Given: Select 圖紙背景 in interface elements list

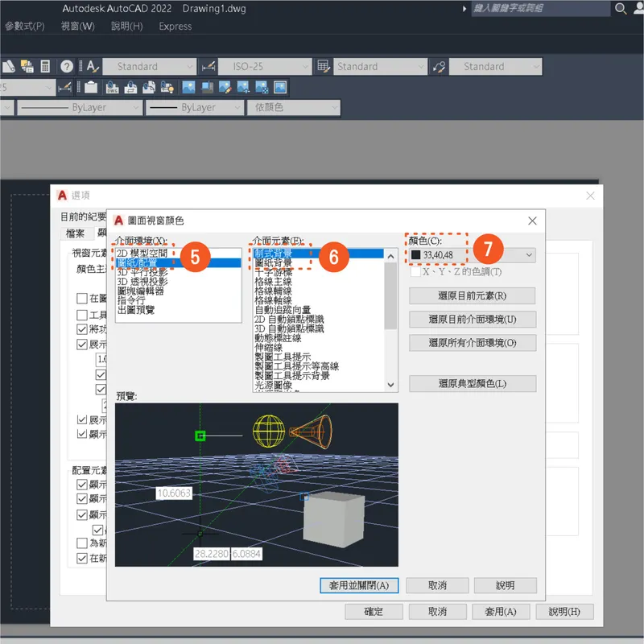Looking at the screenshot, I should (x=274, y=263).
